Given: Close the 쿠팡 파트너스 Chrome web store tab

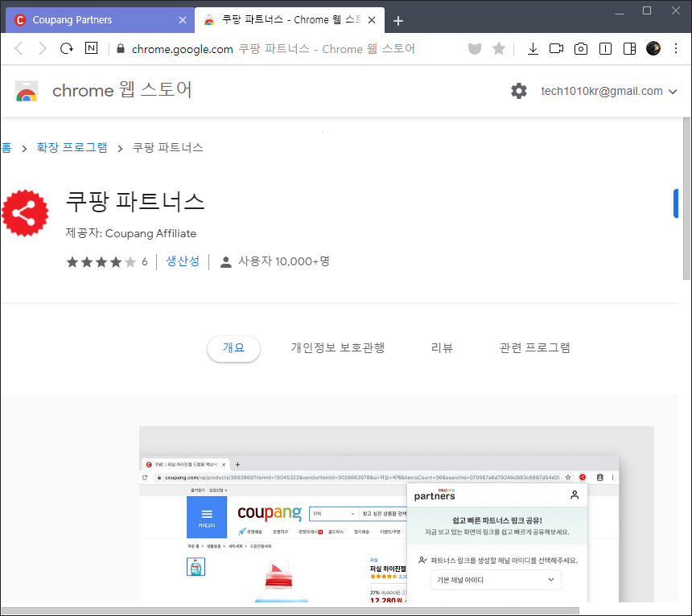Looking at the screenshot, I should tap(372, 20).
